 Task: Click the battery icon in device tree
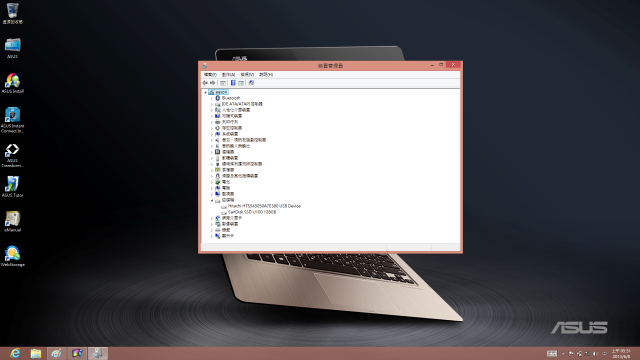[x=218, y=182]
